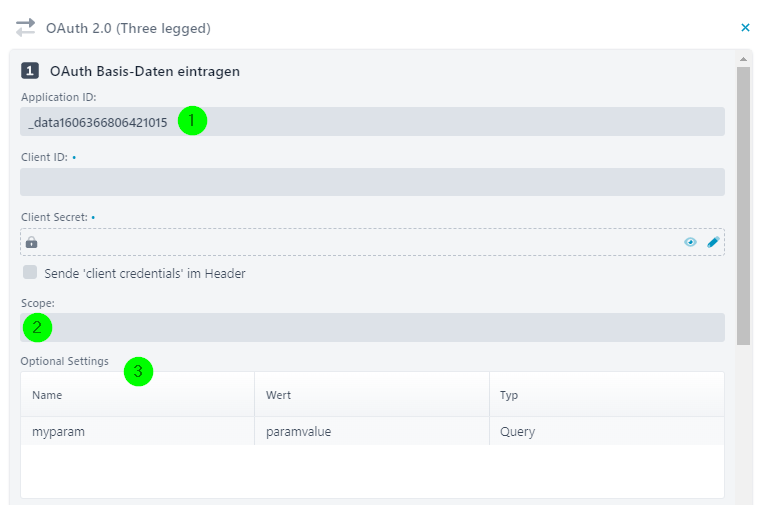Image resolution: width=762 pixels, height=505 pixels.
Task: Select the myparam table row
Action: pyautogui.click(x=372, y=431)
